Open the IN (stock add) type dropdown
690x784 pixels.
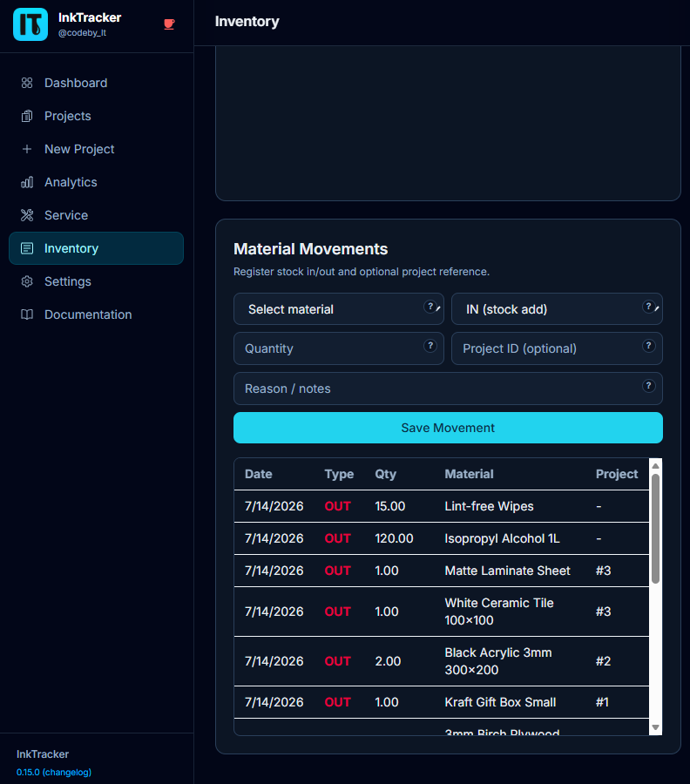pyautogui.click(x=557, y=309)
